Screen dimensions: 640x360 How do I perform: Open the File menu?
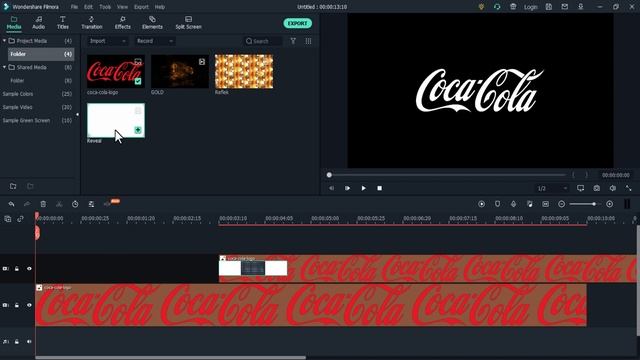tap(74, 7)
